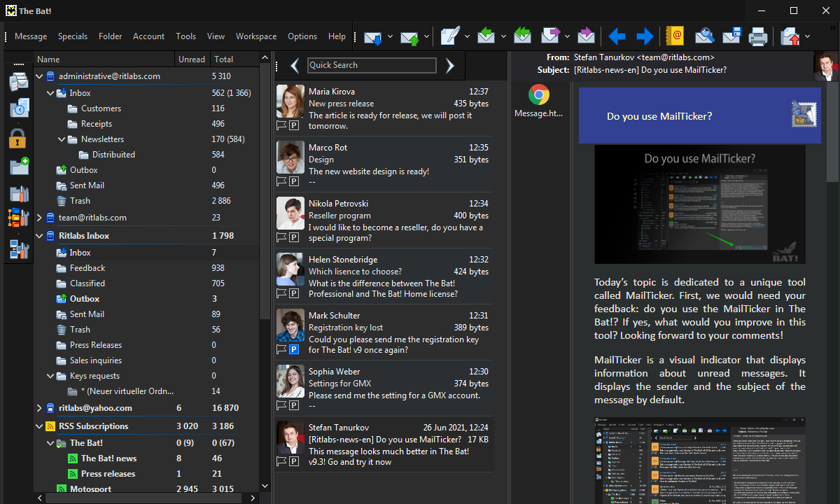Click the Quick Search field
This screenshot has width=840, height=504.
372,65
